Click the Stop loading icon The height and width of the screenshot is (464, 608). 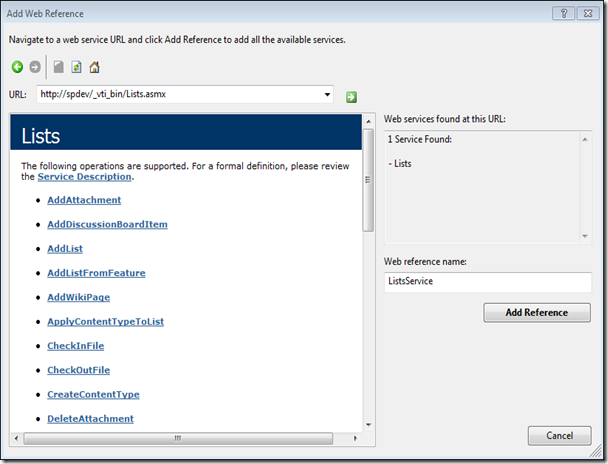coord(59,67)
